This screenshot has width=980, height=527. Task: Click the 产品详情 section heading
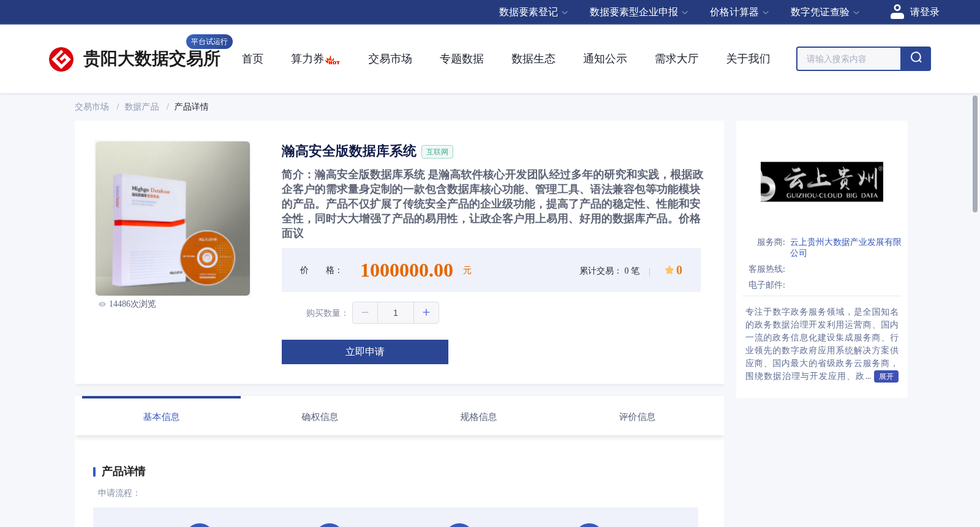coord(123,471)
